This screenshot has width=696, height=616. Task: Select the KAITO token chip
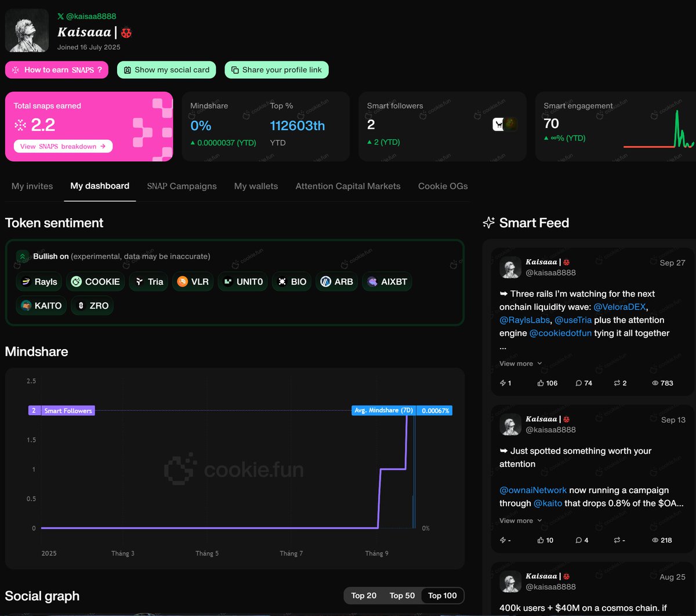(x=42, y=306)
